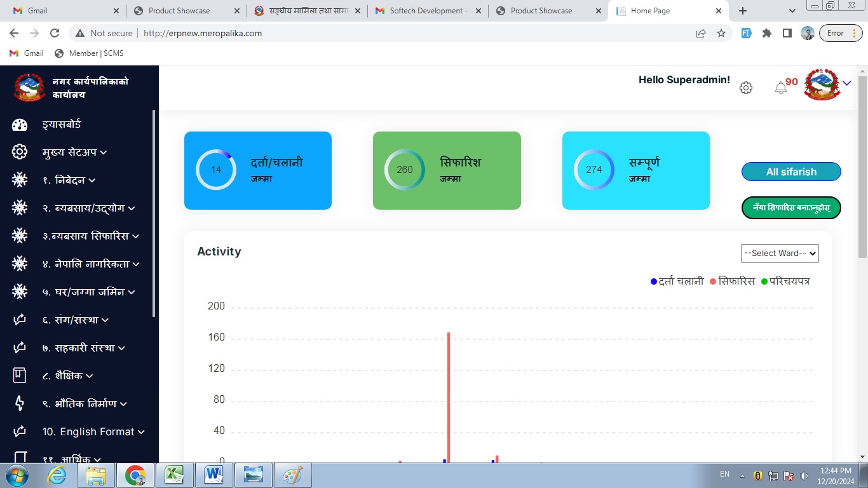Click the share page icon in address bar
This screenshot has width=868, height=488.
(x=701, y=33)
